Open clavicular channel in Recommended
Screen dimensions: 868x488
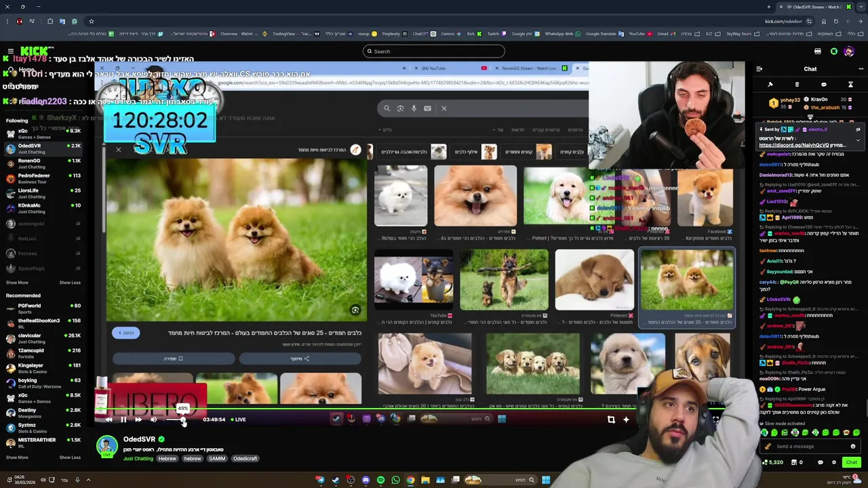42,338
